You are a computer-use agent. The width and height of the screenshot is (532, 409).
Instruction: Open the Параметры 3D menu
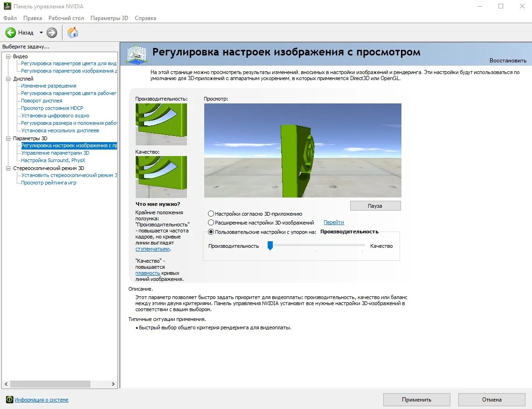pyautogui.click(x=109, y=18)
